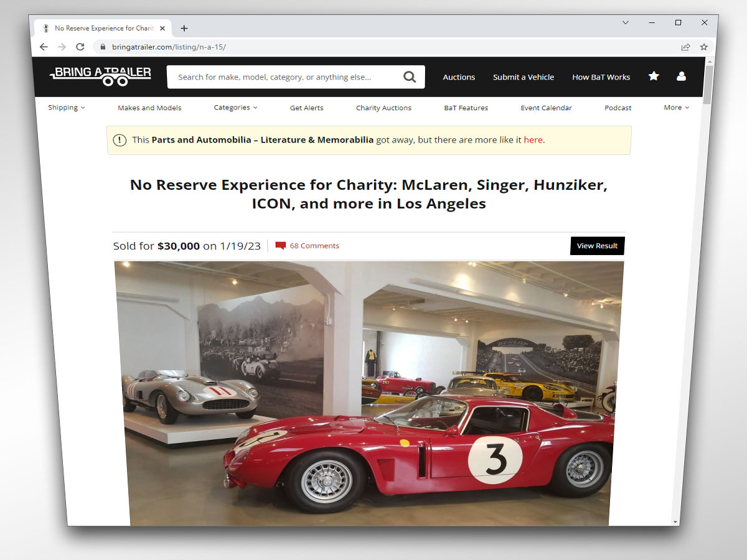
Task: Close the No Reserve Experience tab
Action: 162,28
